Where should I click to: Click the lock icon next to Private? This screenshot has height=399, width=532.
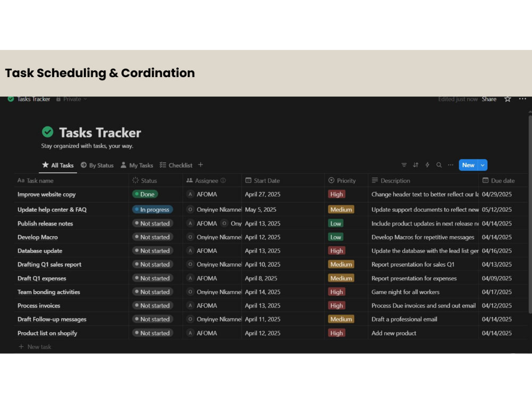[x=59, y=99]
